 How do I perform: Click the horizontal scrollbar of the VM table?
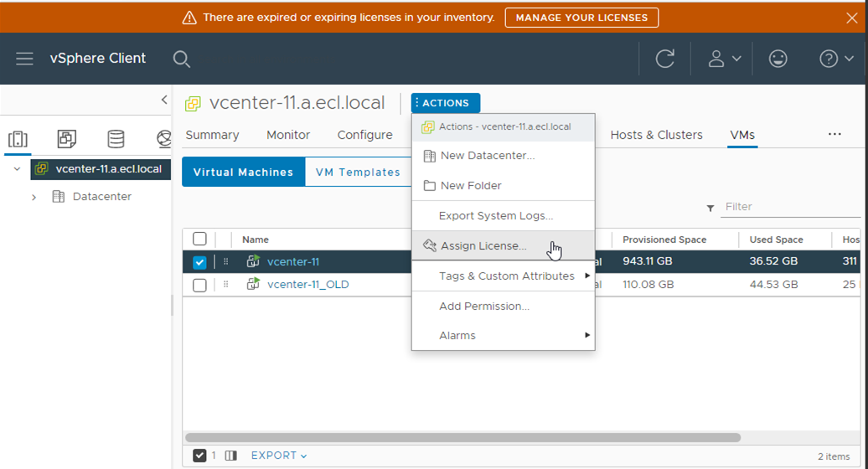462,437
